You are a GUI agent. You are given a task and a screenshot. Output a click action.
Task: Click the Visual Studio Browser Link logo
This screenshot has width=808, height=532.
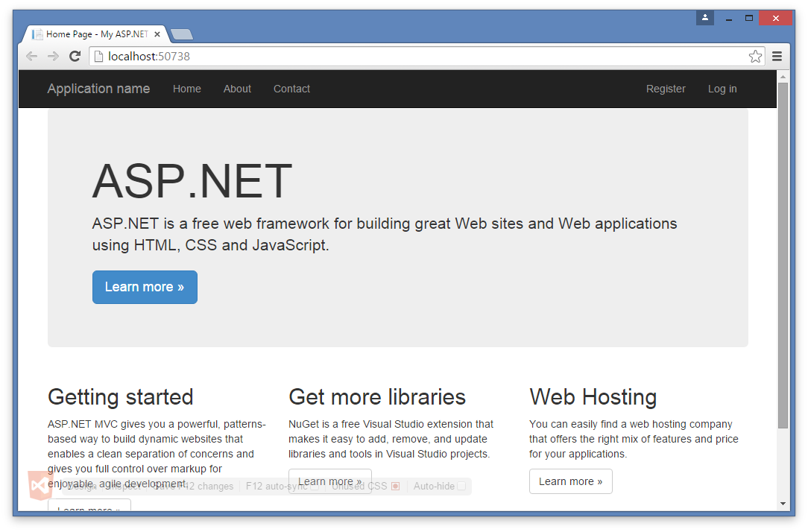[x=40, y=485]
